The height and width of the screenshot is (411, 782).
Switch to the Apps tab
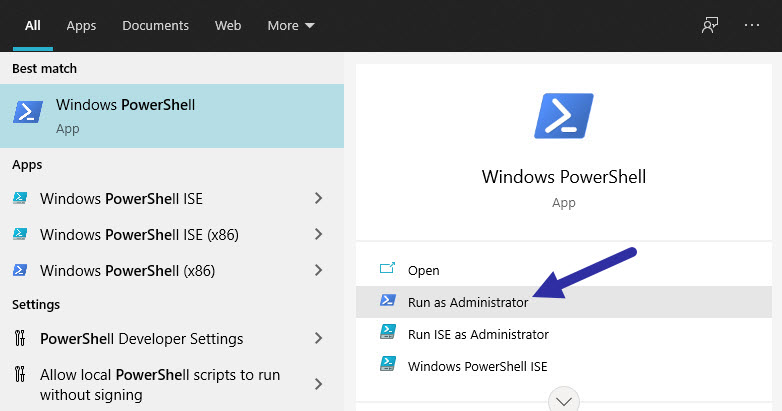[x=81, y=25]
